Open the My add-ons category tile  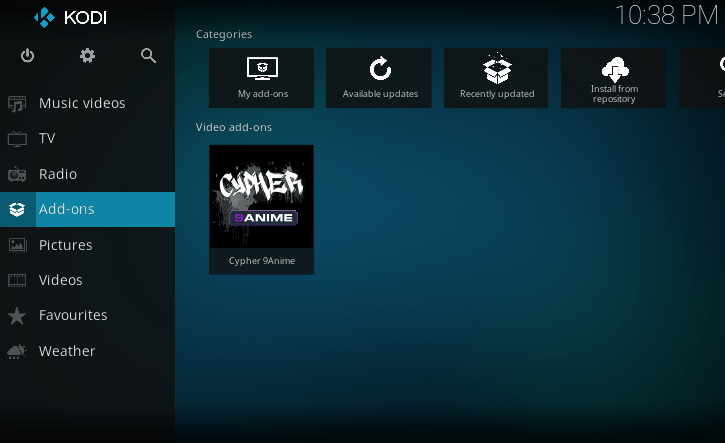click(261, 78)
